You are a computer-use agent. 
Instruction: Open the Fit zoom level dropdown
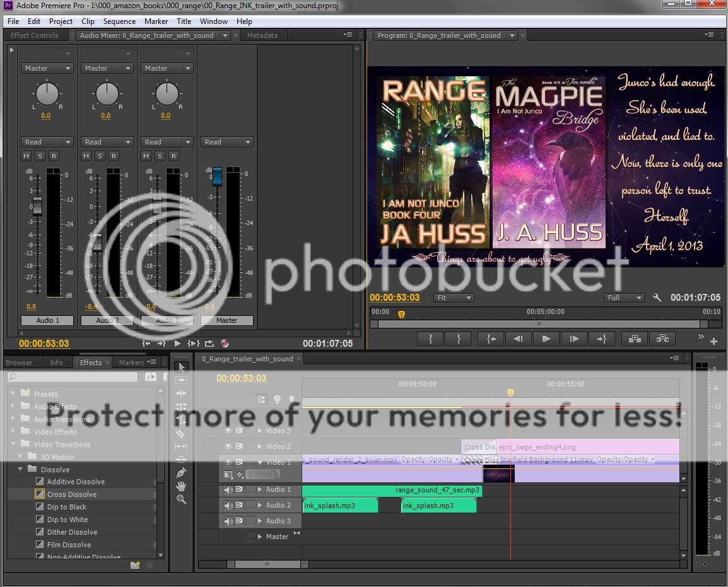pyautogui.click(x=453, y=298)
